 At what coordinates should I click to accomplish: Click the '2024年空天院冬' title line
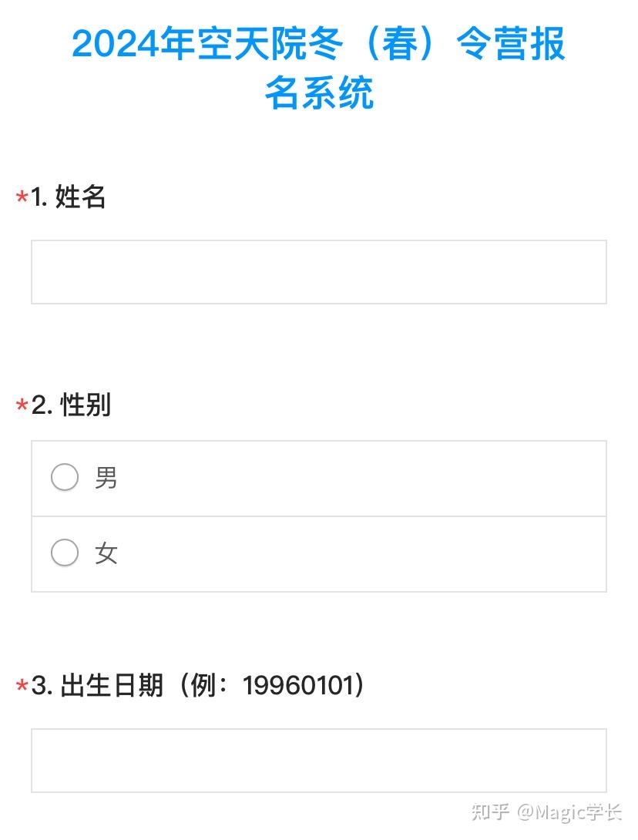[x=207, y=43]
